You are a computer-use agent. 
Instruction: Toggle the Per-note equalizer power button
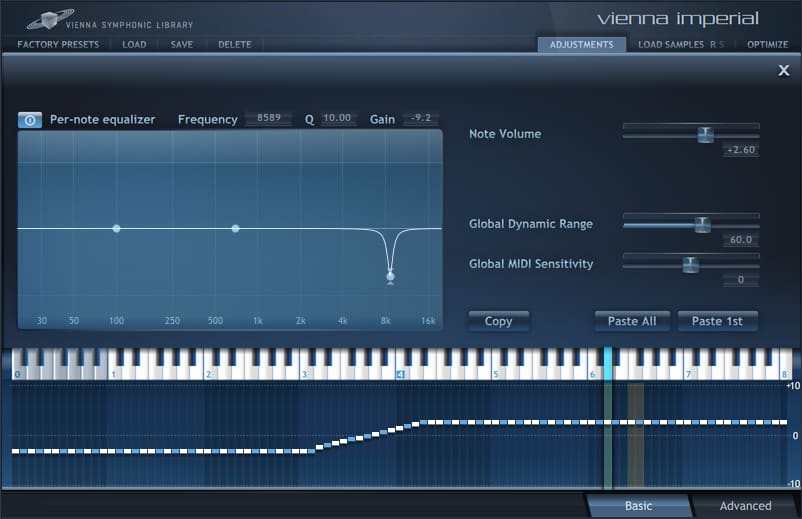point(29,120)
